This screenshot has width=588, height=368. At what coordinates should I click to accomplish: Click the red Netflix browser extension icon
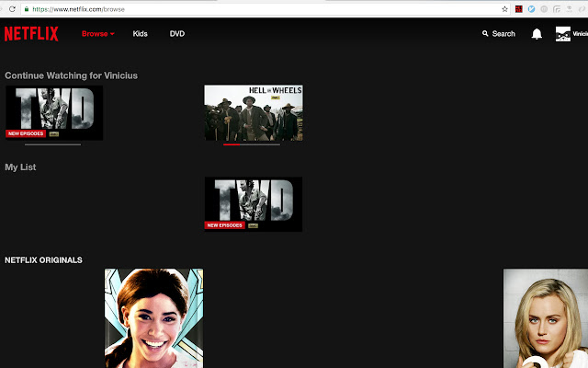coord(518,9)
